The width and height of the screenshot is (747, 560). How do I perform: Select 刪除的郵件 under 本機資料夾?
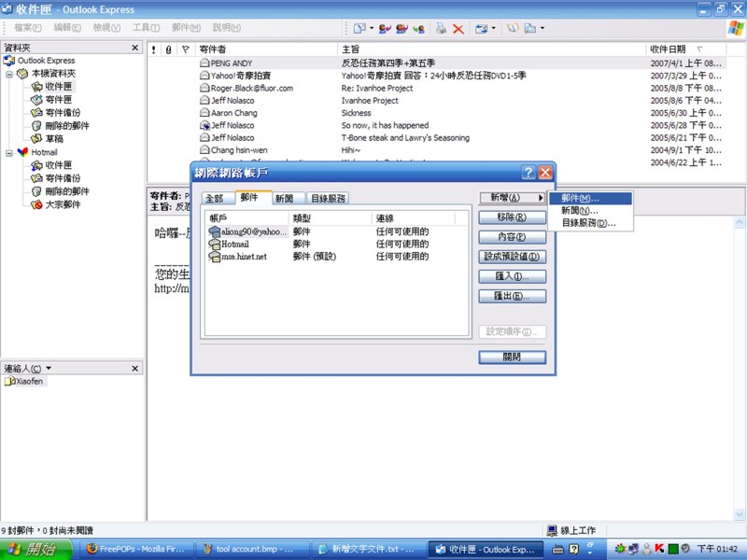click(x=66, y=126)
